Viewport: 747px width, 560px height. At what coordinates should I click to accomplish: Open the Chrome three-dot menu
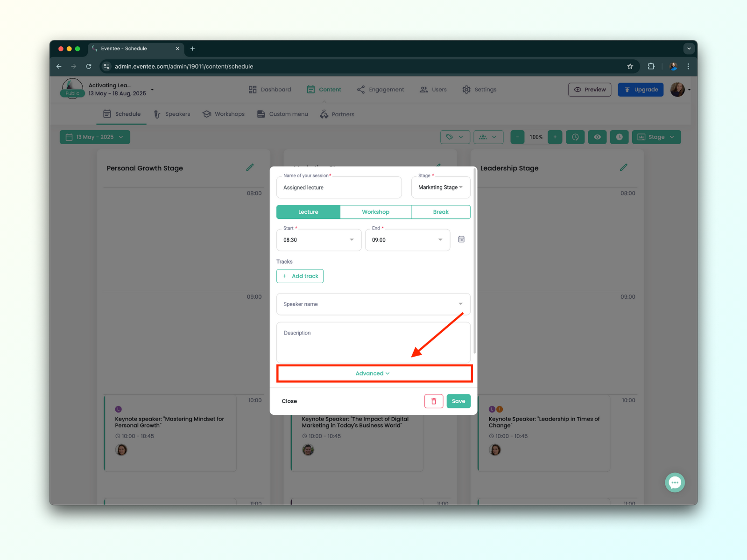688,66
